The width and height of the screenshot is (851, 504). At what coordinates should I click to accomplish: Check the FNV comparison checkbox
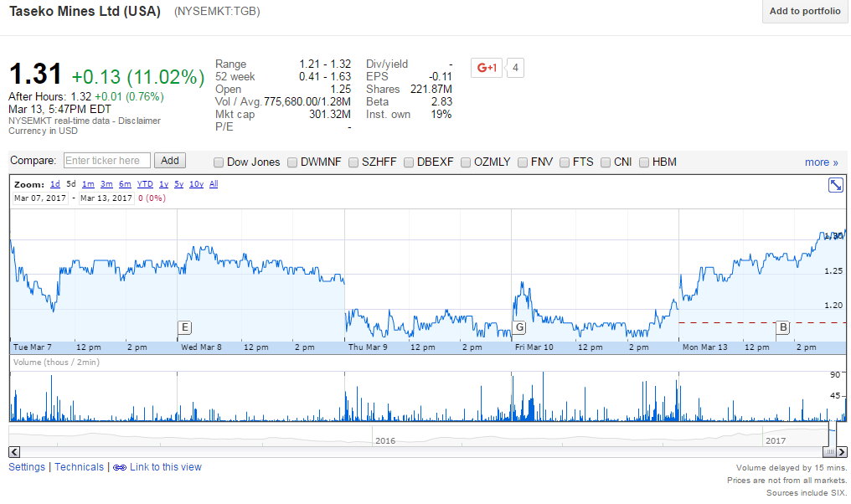tap(523, 162)
